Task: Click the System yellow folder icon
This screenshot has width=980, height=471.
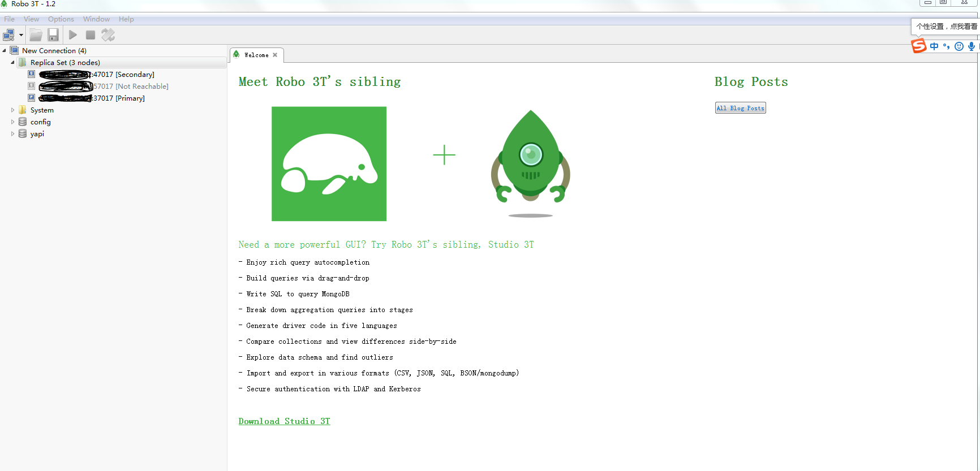Action: tap(23, 110)
